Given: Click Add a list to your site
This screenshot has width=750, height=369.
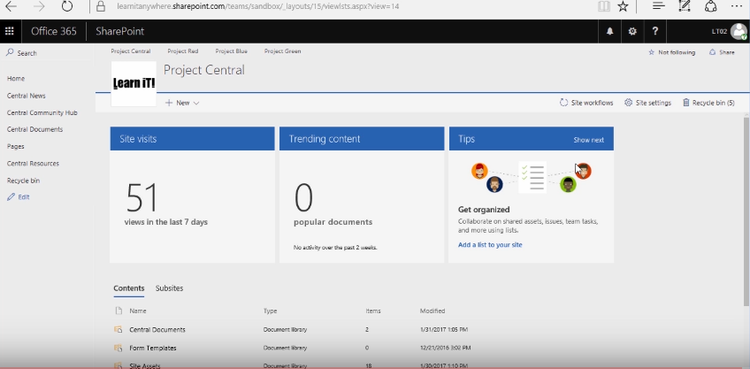Looking at the screenshot, I should [x=490, y=245].
